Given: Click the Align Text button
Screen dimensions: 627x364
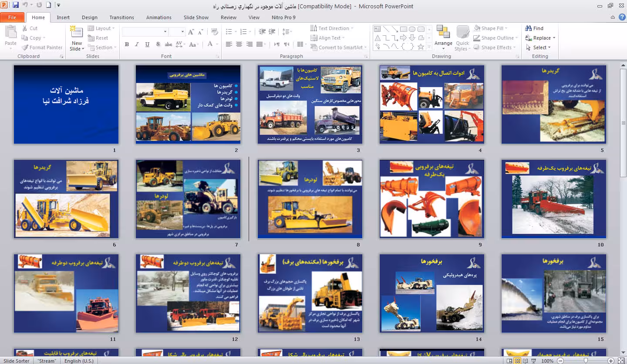Looking at the screenshot, I should pos(327,38).
